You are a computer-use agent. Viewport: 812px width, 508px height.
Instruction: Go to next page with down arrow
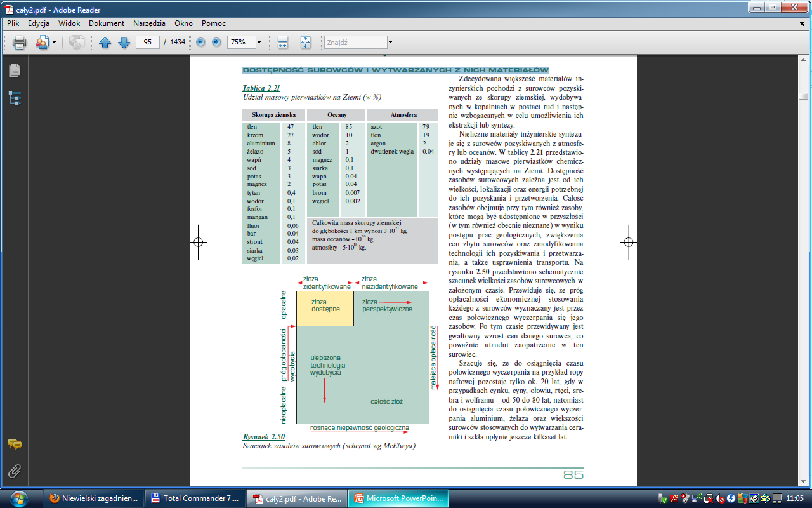[124, 43]
